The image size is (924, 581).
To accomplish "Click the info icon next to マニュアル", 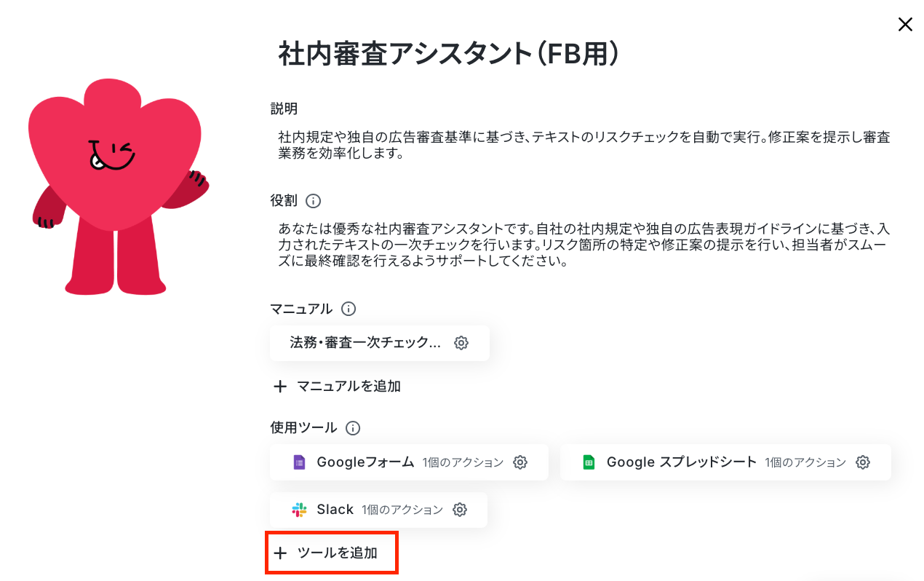I will click(349, 309).
